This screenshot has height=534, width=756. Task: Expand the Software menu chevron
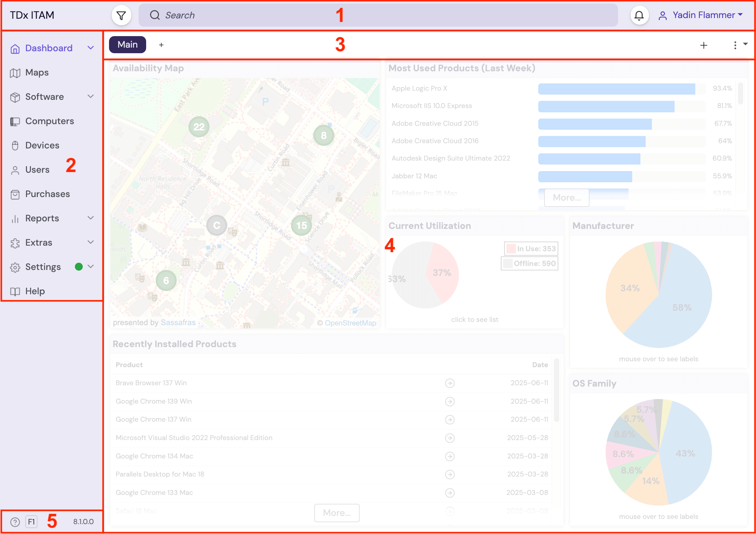pyautogui.click(x=91, y=97)
